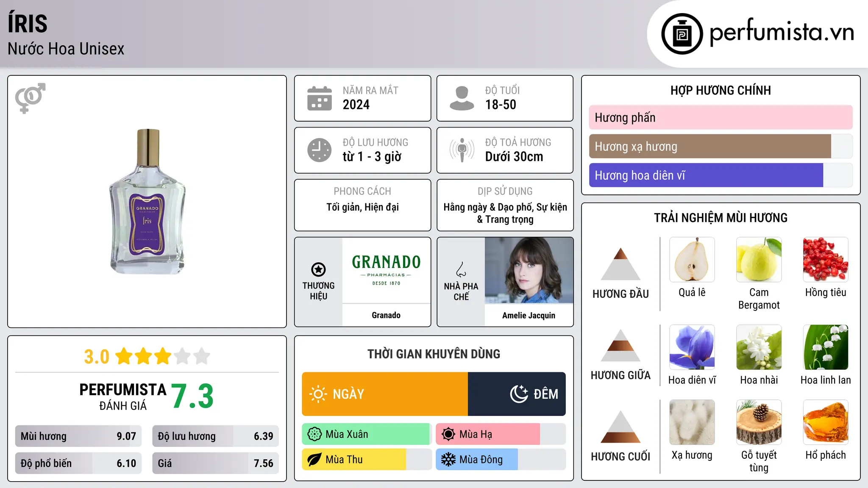Click the Amelie Jacquin name caption
The width and height of the screenshot is (868, 488).
tap(529, 315)
